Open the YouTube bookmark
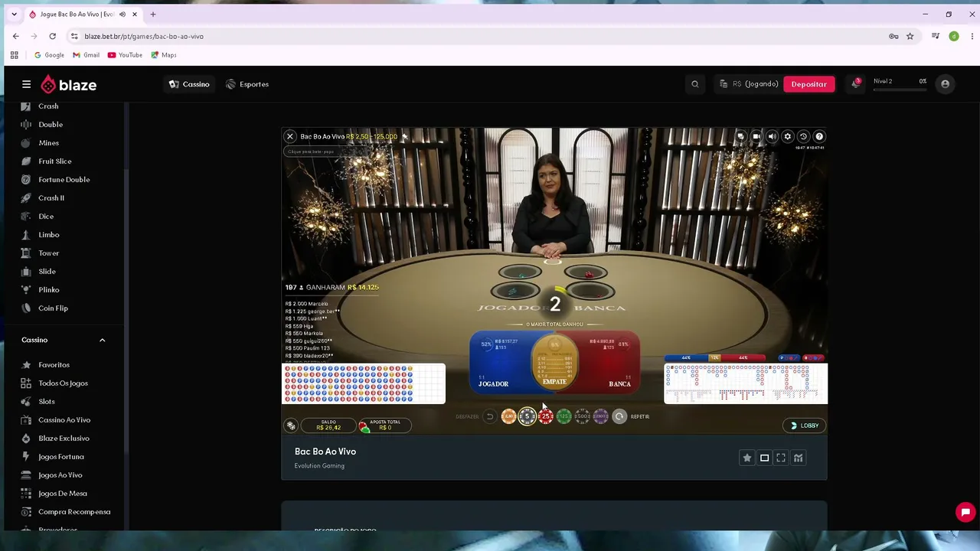980x551 pixels. click(x=125, y=55)
